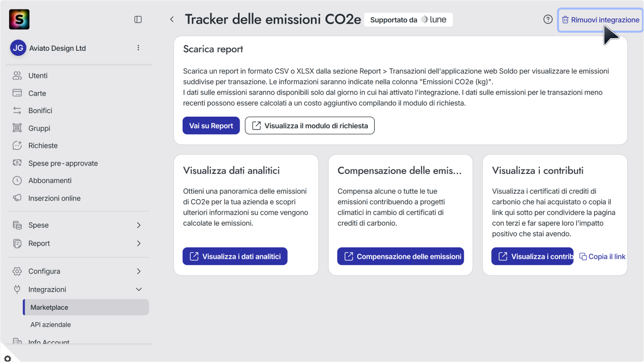The image size is (644, 362).
Task: Click the Visualizza i contributi card title
Action: (x=538, y=170)
